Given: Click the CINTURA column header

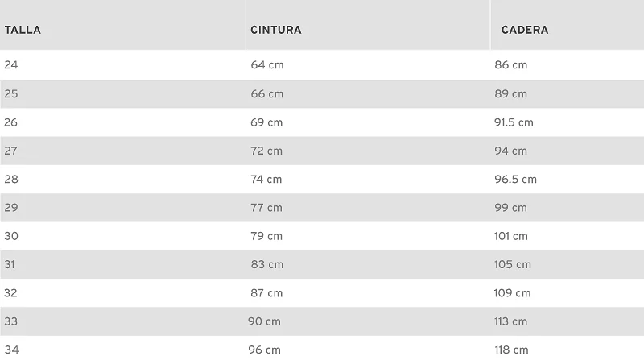Looking at the screenshot, I should click(276, 30).
